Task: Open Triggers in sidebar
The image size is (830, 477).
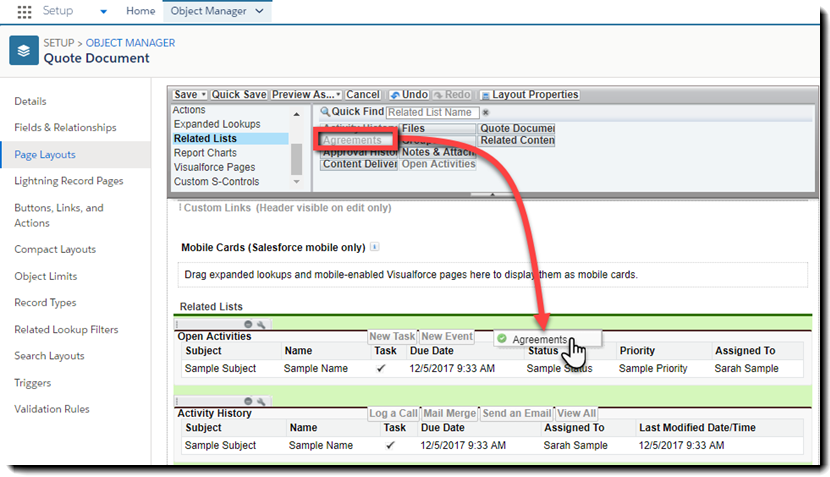Action: click(x=33, y=383)
